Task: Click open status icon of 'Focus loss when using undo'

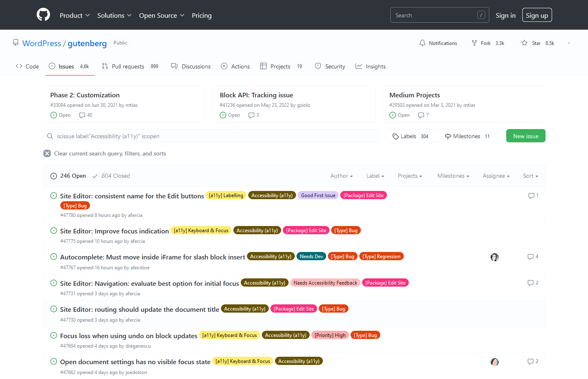Action: tap(54, 335)
